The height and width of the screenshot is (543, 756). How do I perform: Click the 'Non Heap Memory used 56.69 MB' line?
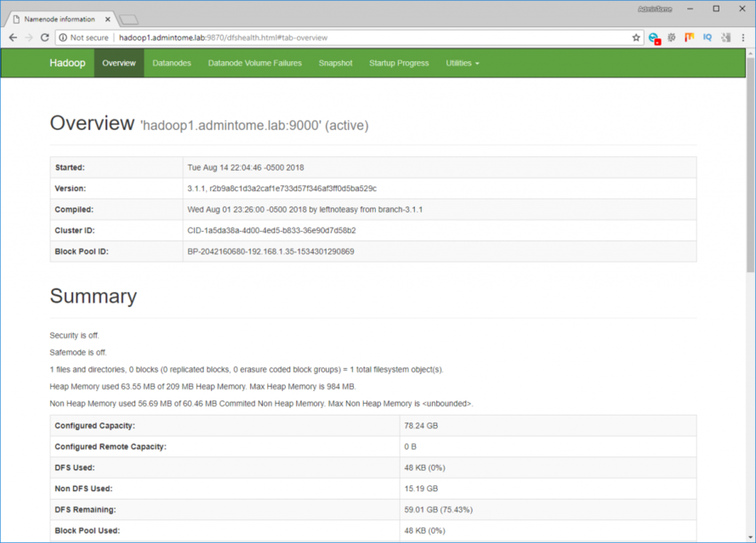[261, 404]
